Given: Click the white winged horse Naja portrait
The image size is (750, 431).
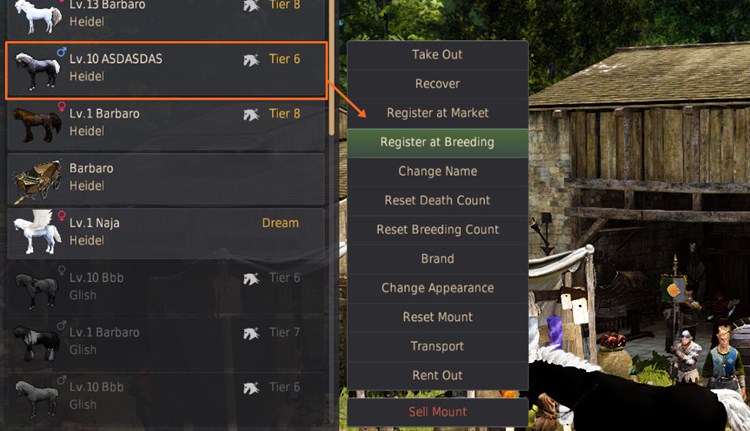Looking at the screenshot, I should tap(37, 232).
